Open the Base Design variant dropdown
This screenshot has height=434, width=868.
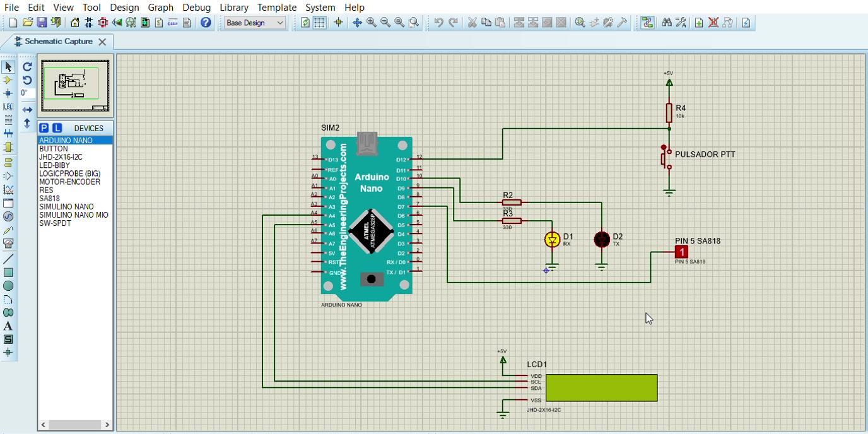click(255, 23)
